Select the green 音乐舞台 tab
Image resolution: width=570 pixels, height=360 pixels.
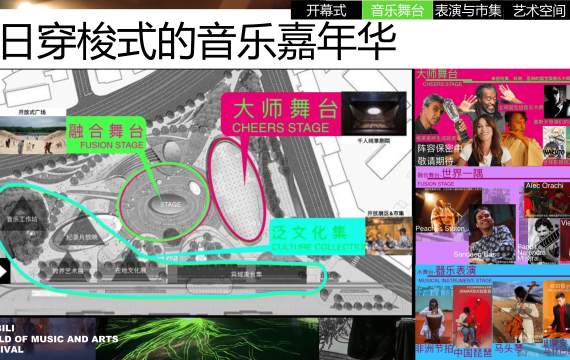click(x=397, y=10)
